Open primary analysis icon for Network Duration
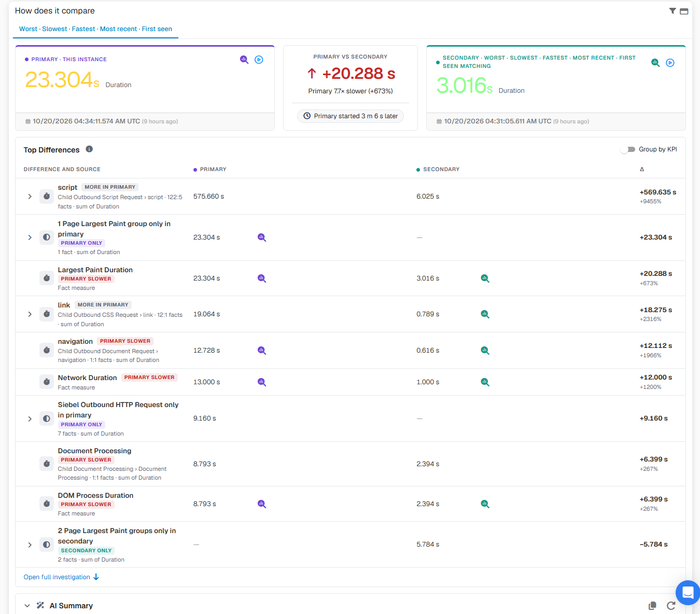Viewport: 700px width, 614px height. point(262,382)
